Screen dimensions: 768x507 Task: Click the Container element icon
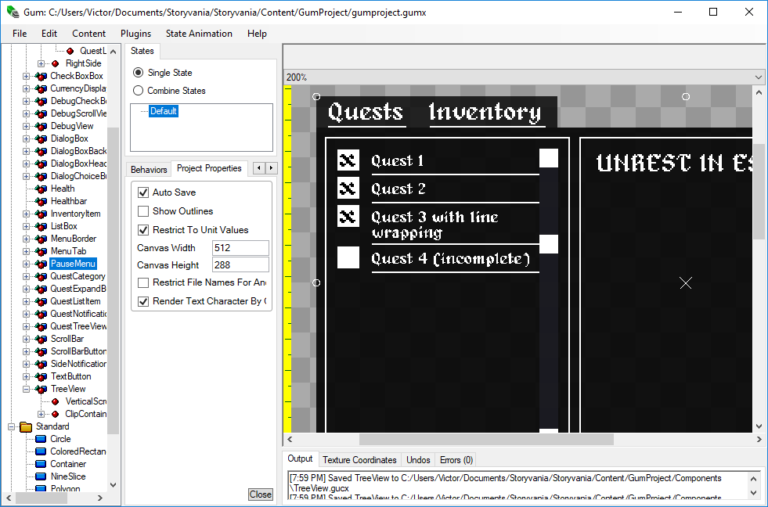pos(40,464)
